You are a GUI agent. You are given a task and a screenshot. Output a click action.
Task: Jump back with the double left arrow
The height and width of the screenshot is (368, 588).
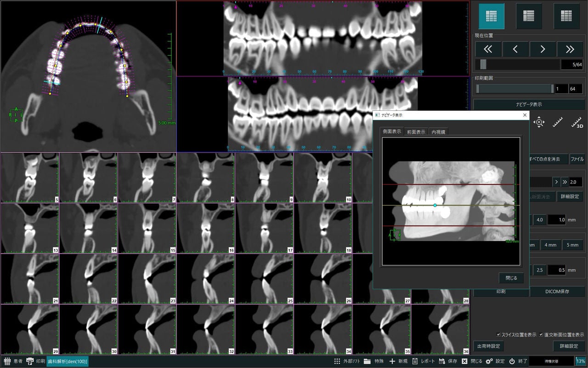coord(488,49)
